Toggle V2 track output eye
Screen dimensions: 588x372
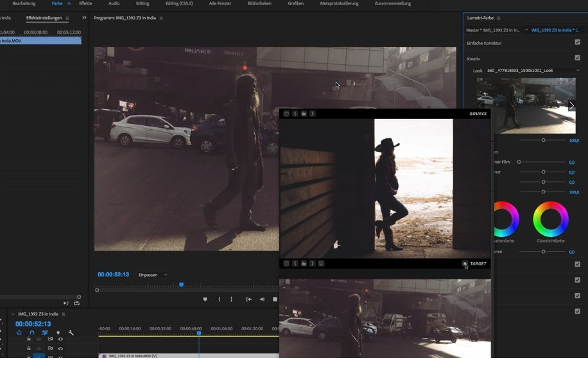(x=60, y=348)
